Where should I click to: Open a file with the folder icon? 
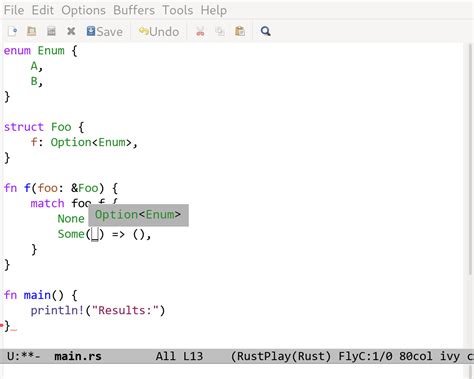(32, 31)
